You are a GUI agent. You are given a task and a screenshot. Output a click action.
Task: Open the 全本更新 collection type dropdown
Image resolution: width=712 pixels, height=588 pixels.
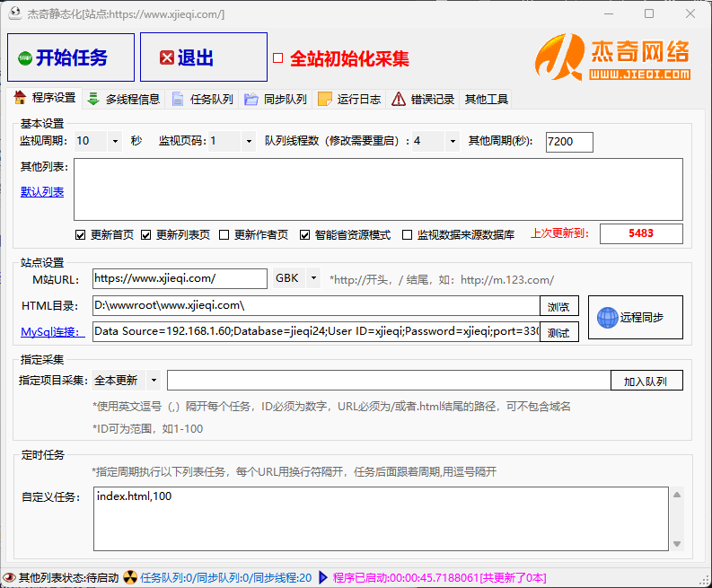click(x=154, y=381)
